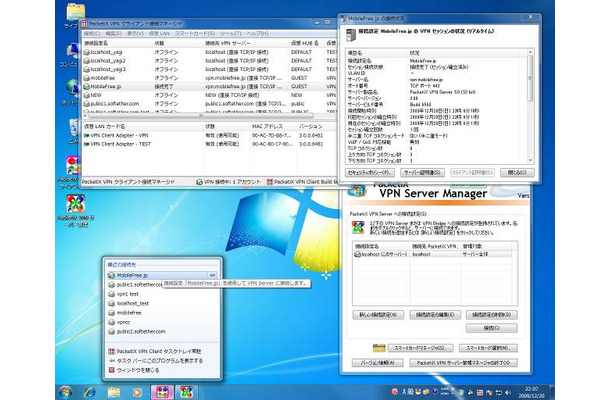Select localhost_yagi connection icon in client manager

click(x=86, y=52)
